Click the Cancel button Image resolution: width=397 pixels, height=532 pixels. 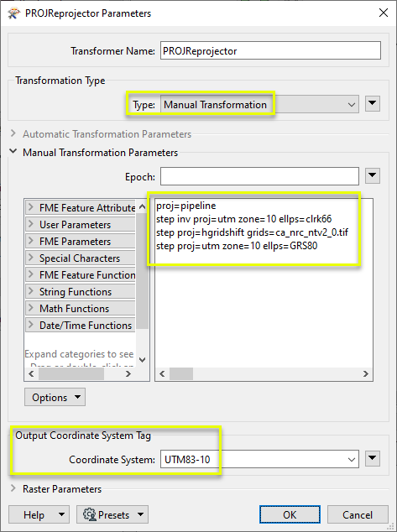click(x=358, y=514)
